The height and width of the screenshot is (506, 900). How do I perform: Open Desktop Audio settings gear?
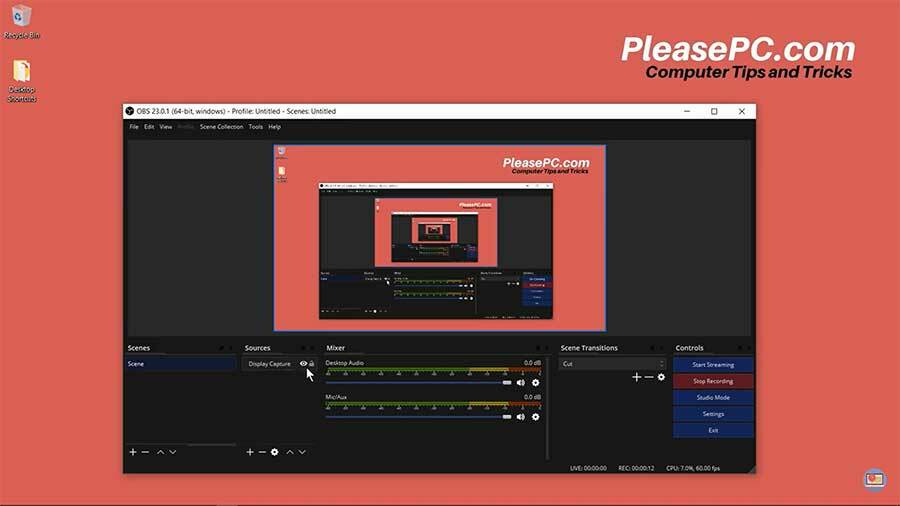pyautogui.click(x=536, y=383)
